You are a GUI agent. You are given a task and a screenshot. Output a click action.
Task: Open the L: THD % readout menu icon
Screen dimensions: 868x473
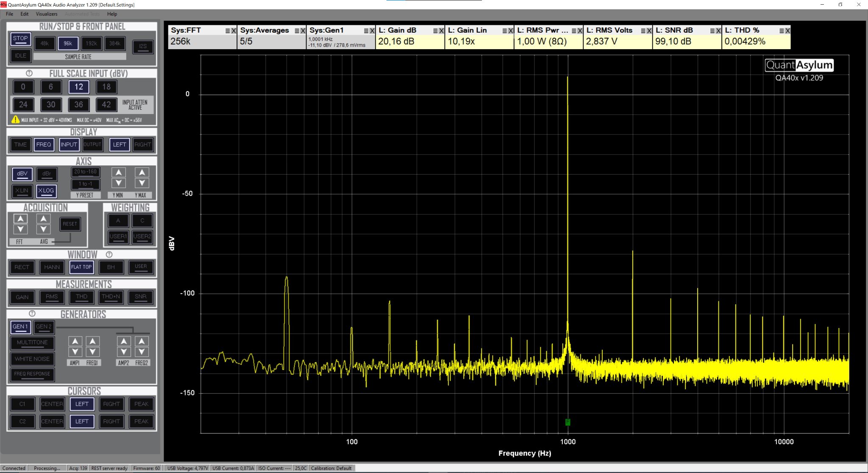point(782,31)
